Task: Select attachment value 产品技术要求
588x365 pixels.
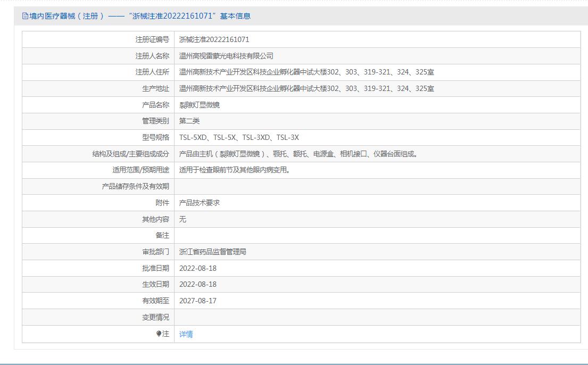Action: 200,203
